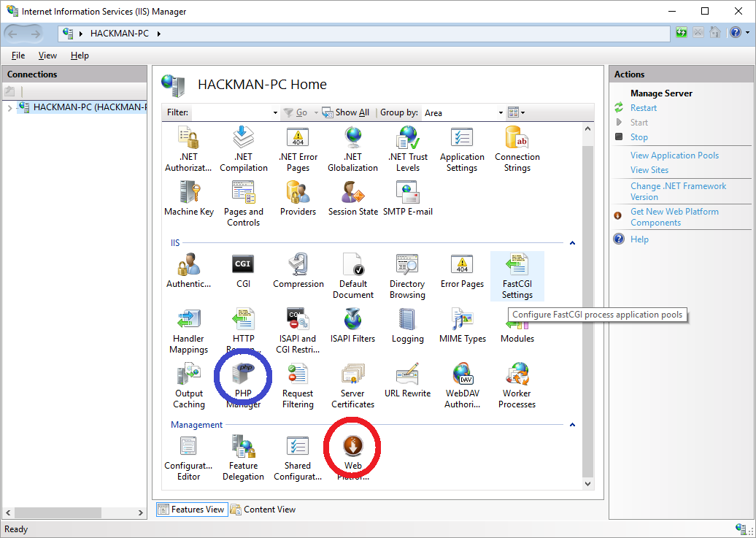Open the Filter dropdown arrow
The height and width of the screenshot is (538, 756).
(275, 113)
